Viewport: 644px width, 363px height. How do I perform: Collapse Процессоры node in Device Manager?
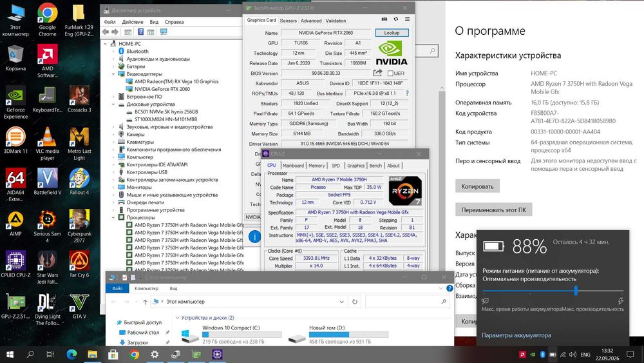pos(113,217)
